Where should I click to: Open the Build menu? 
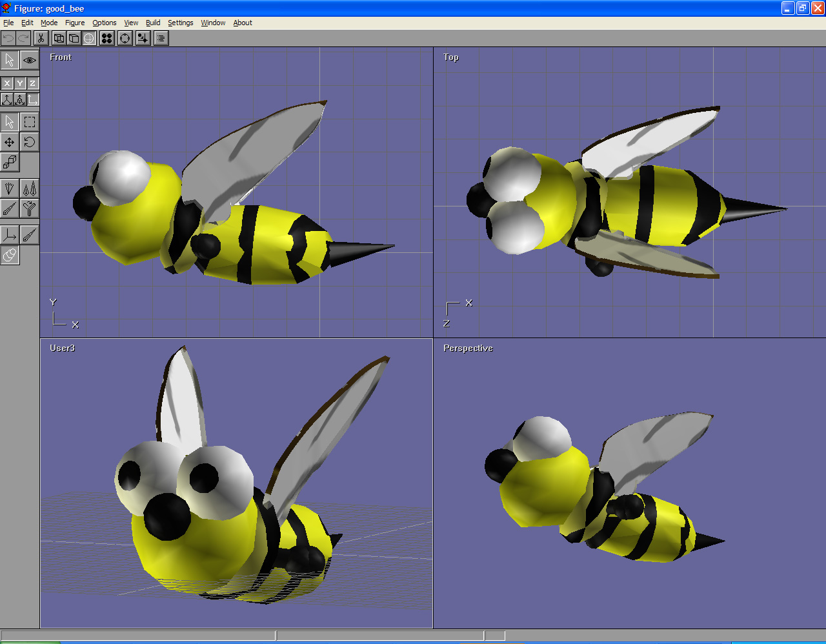(153, 23)
